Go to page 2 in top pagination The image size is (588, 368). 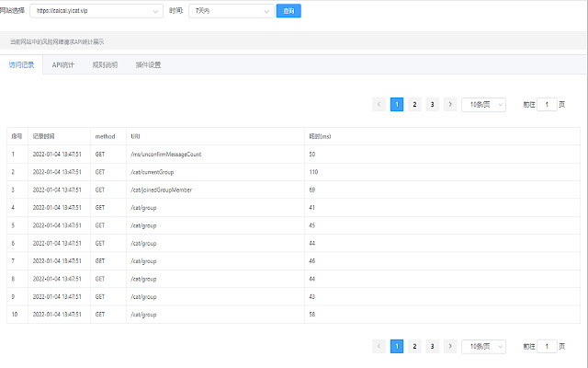tap(414, 104)
